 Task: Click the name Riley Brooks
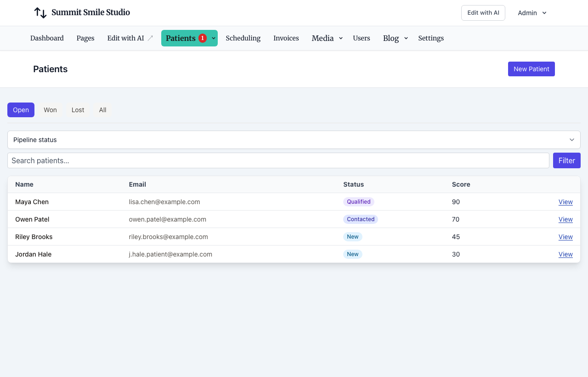[x=34, y=237]
